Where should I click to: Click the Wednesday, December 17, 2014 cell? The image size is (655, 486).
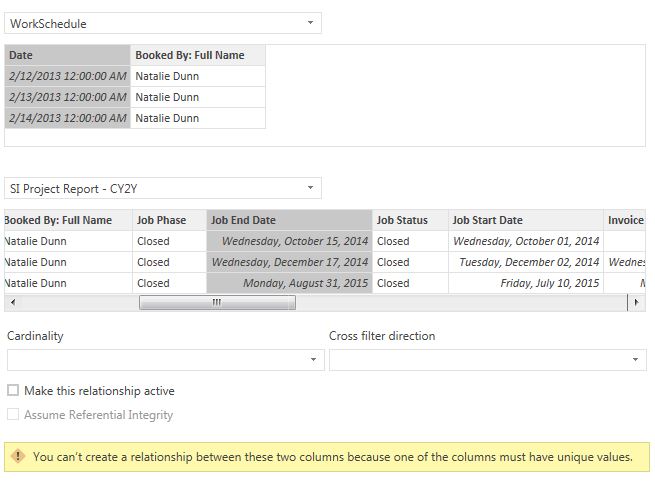(x=289, y=262)
